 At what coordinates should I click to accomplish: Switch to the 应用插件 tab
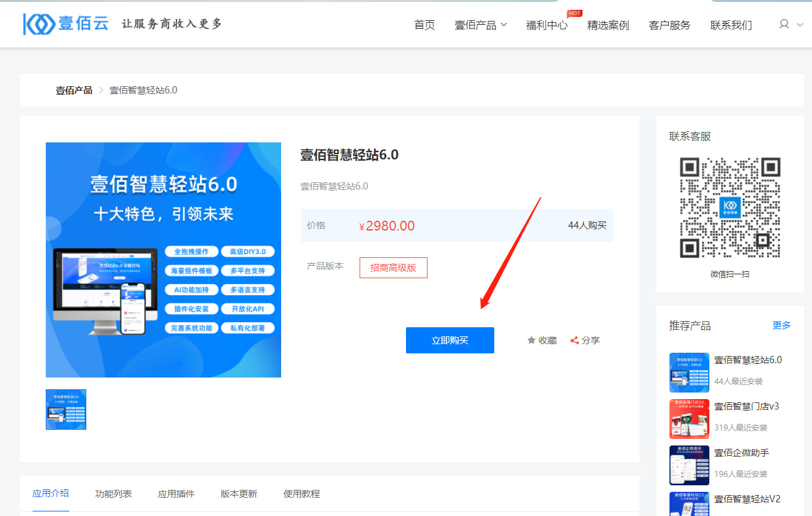177,494
